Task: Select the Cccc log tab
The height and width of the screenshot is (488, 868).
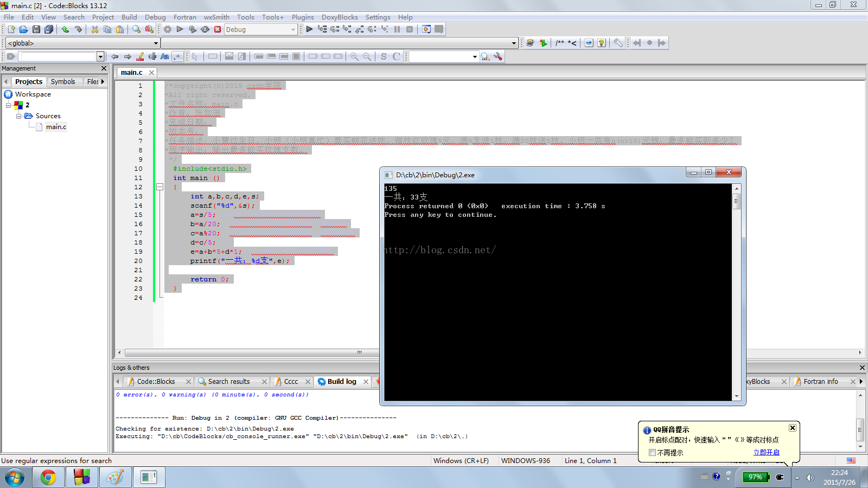Action: pyautogui.click(x=291, y=381)
